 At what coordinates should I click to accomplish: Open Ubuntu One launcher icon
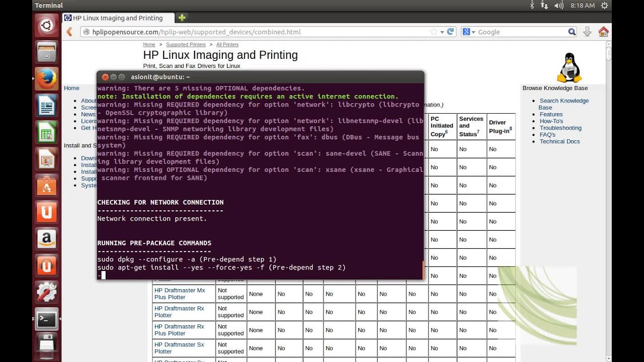[x=46, y=213]
